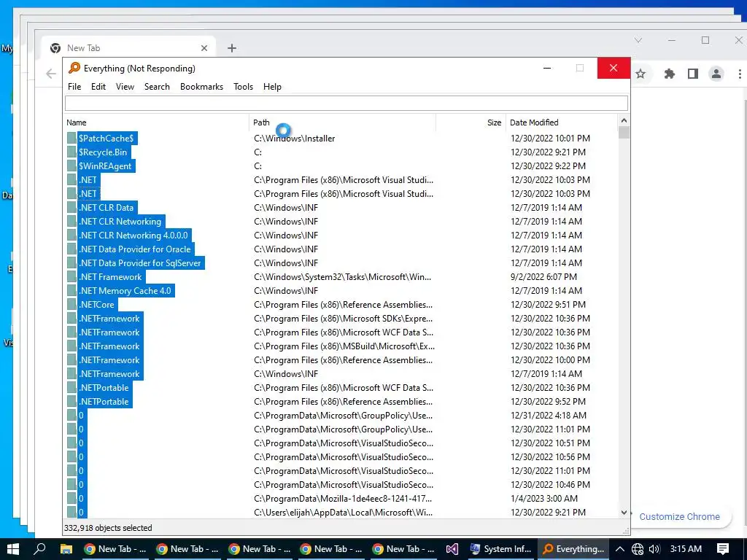Bookmark this page with Chrome star icon
This screenshot has height=560, width=747.
(x=640, y=74)
